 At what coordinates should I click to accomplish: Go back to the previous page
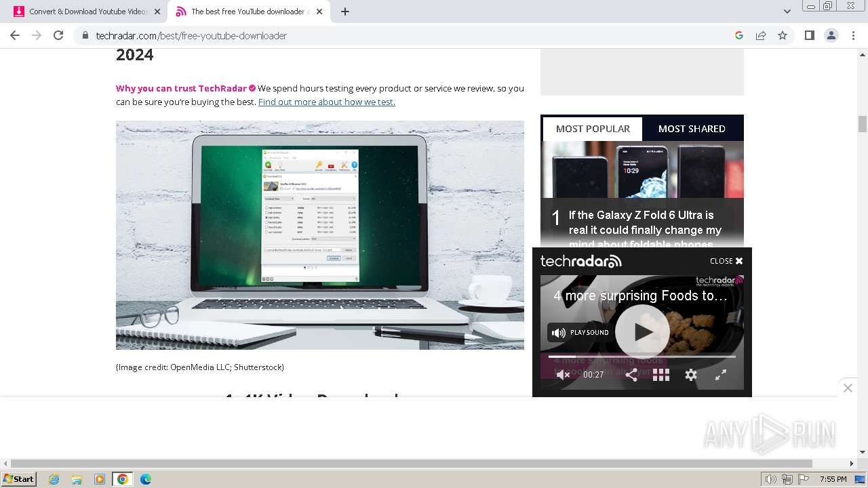(15, 35)
